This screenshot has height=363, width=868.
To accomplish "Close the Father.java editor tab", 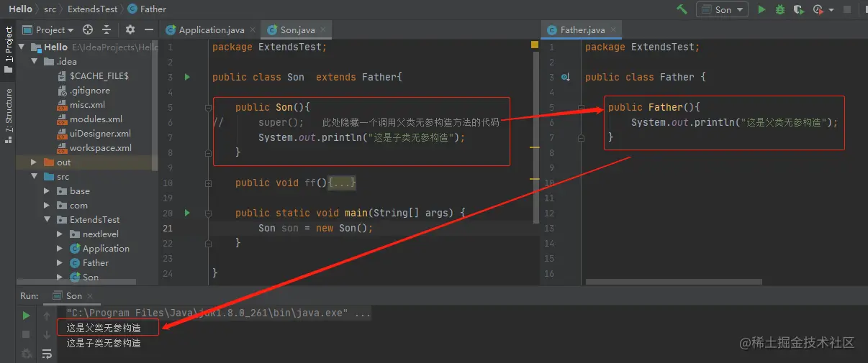I will [x=612, y=30].
